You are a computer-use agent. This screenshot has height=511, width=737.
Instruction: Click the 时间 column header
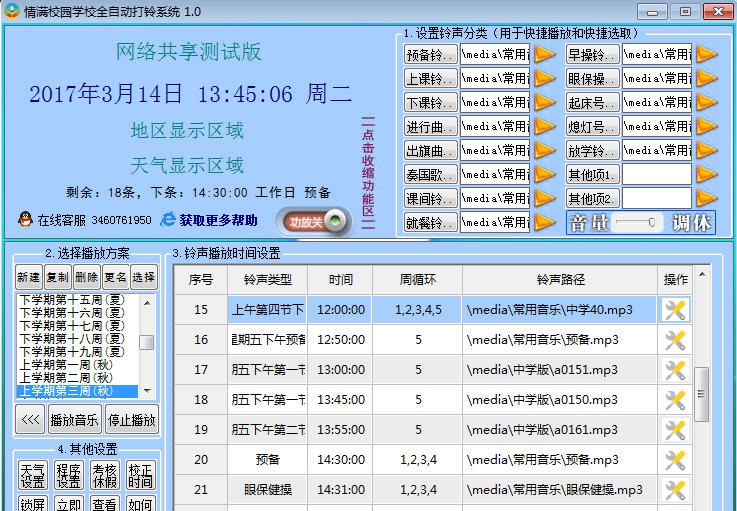pos(340,280)
